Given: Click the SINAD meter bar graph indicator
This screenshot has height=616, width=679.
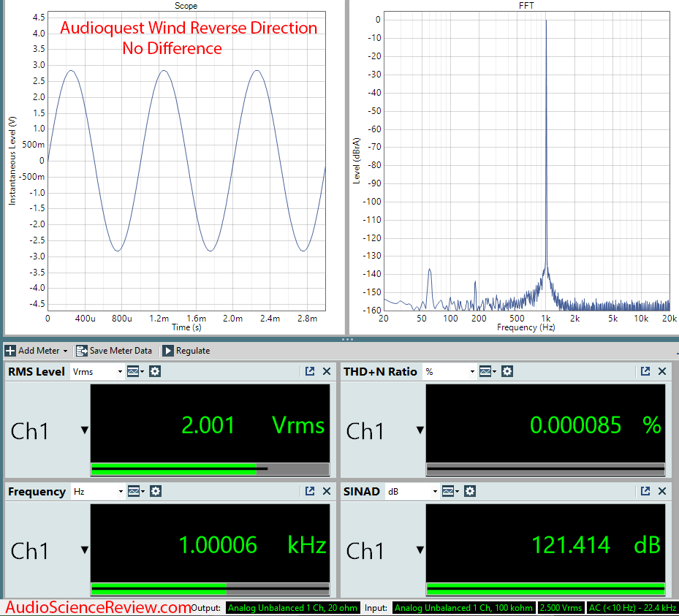Looking at the screenshot, I should 546,589.
